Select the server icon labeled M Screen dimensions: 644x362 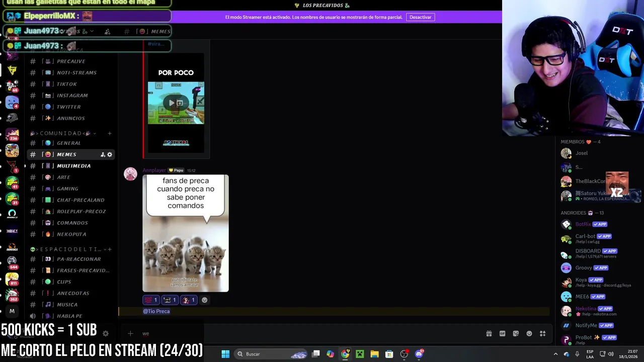(x=12, y=311)
